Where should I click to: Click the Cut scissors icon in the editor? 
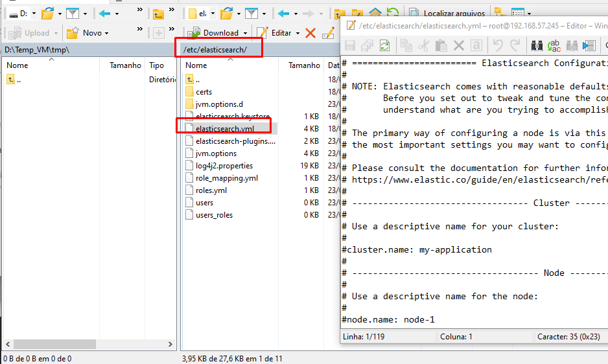(424, 45)
